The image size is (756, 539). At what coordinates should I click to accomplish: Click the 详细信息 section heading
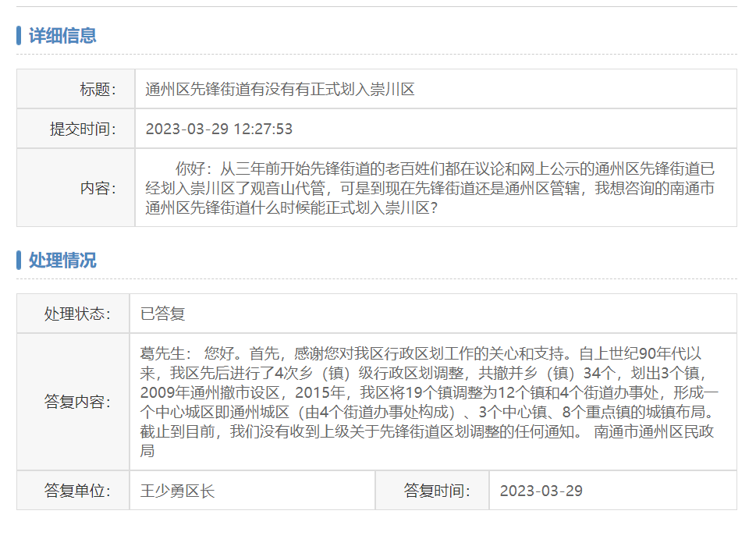(62, 36)
